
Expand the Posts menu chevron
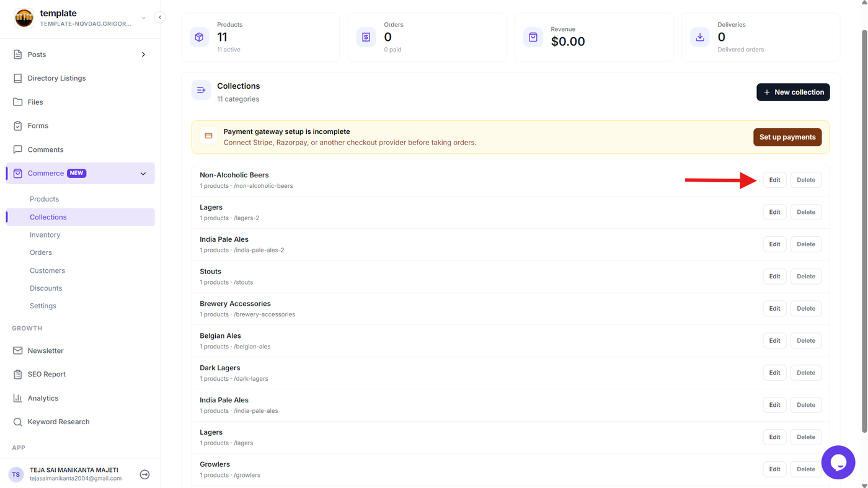(143, 55)
